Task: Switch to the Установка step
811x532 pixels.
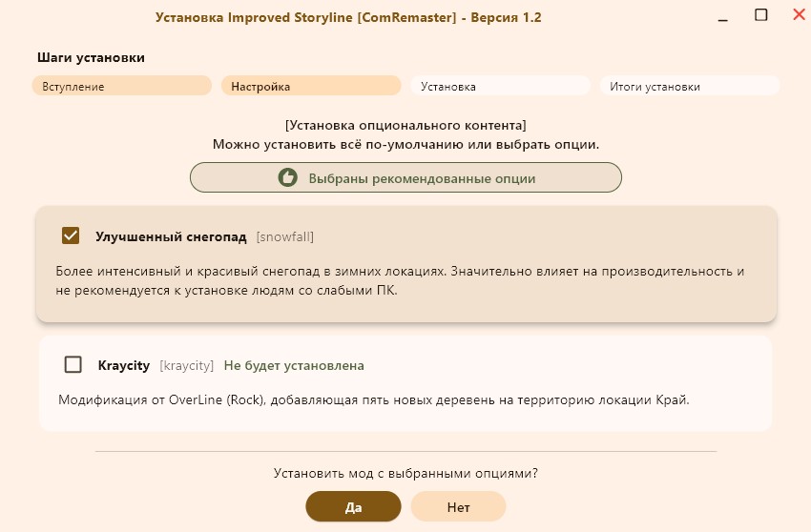Action: [x=500, y=86]
